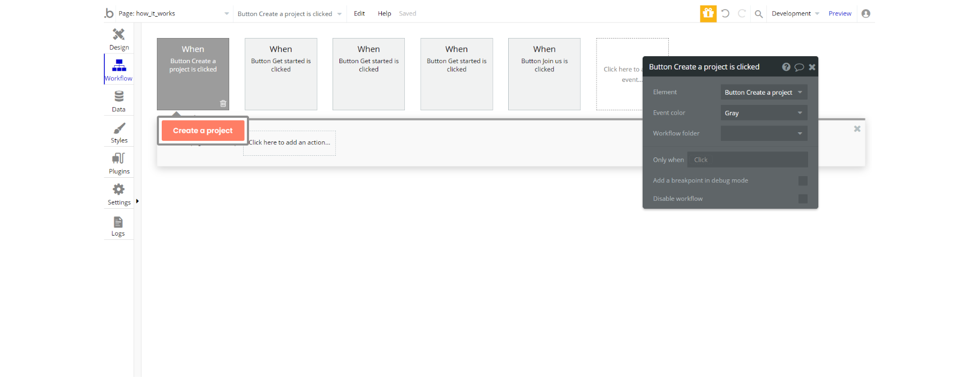
Task: Open comments bubble in property panel
Action: point(799,67)
